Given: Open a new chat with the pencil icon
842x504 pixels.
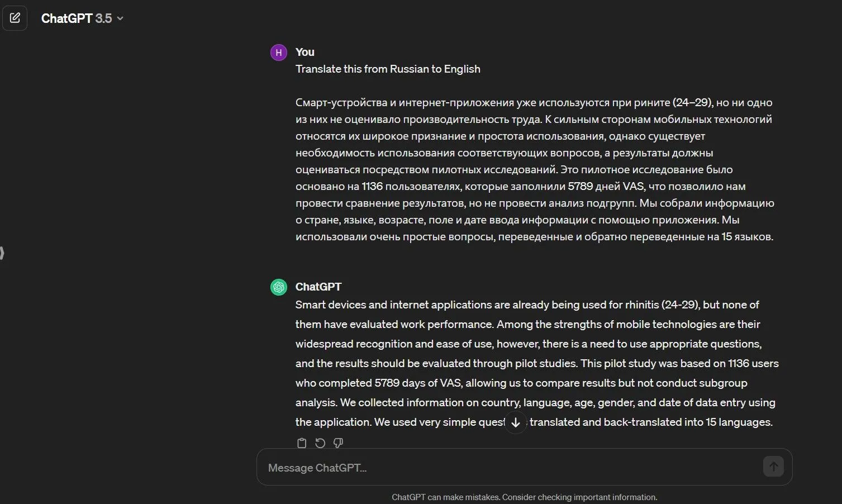Looking at the screenshot, I should pos(15,17).
